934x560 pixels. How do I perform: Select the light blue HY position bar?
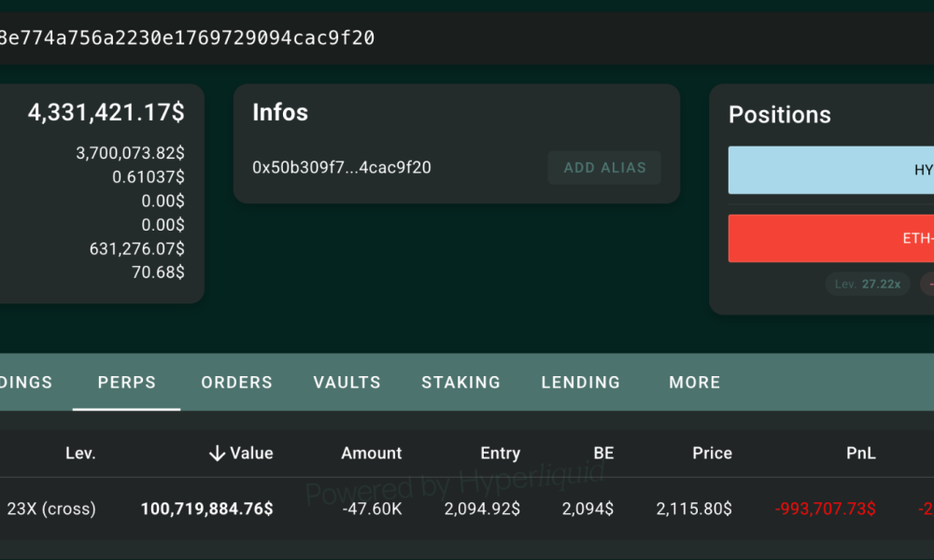pyautogui.click(x=831, y=170)
